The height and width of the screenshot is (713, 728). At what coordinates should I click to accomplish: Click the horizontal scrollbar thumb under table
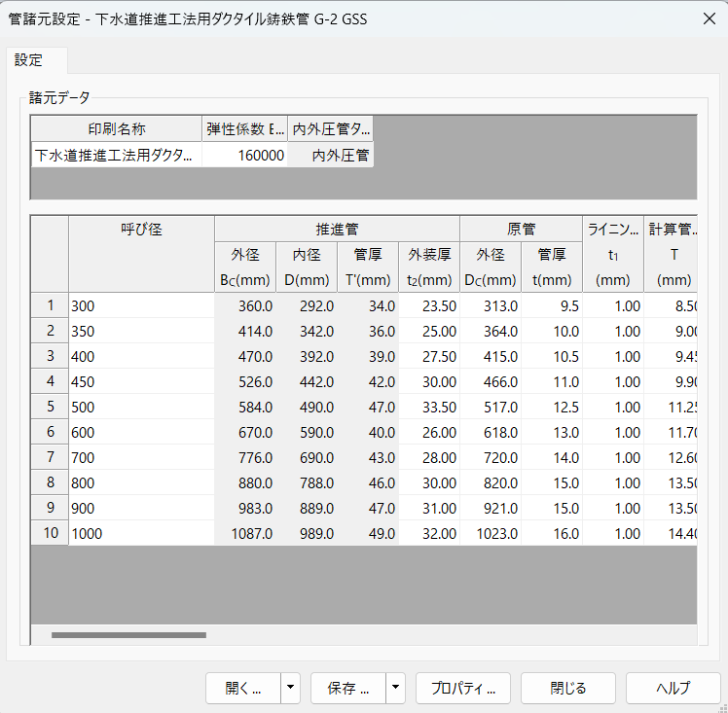[128, 635]
